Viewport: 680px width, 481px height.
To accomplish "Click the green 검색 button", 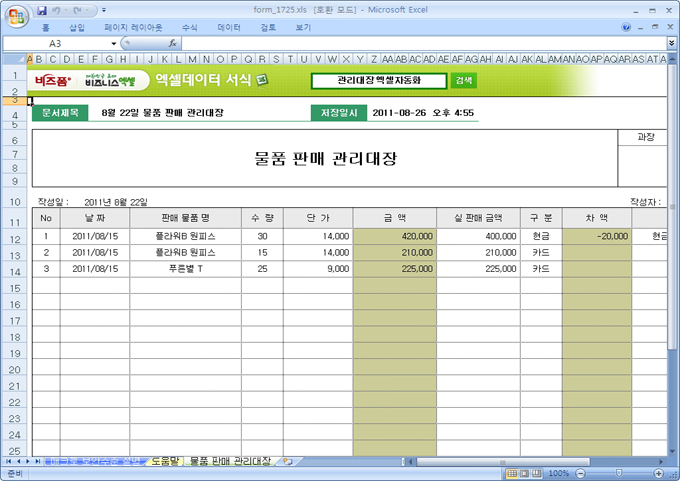I will [x=463, y=80].
